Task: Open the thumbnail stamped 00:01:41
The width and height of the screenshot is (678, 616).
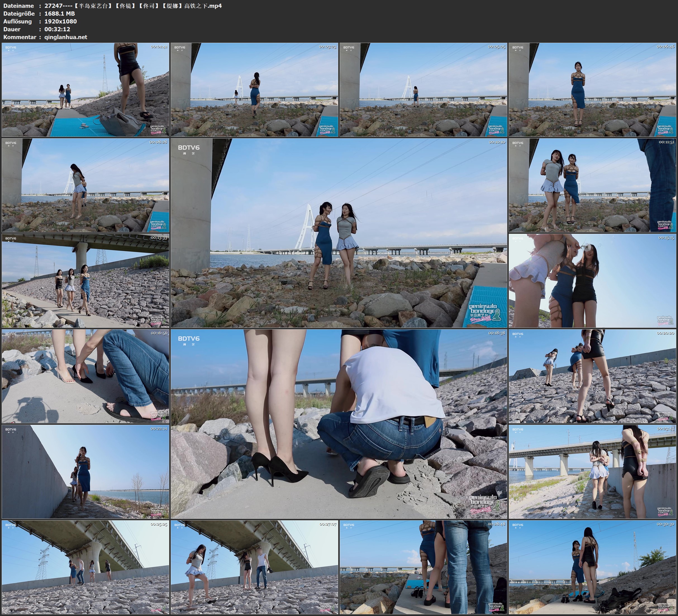Action: coord(85,89)
